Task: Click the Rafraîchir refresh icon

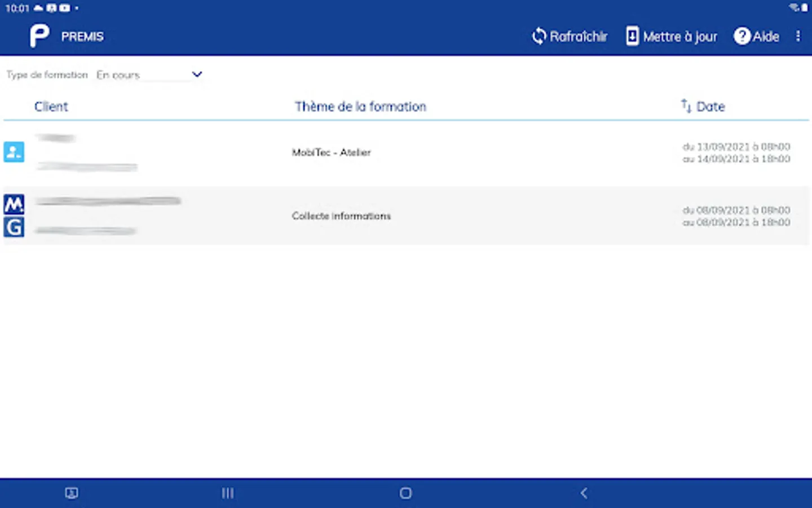Action: (x=539, y=37)
